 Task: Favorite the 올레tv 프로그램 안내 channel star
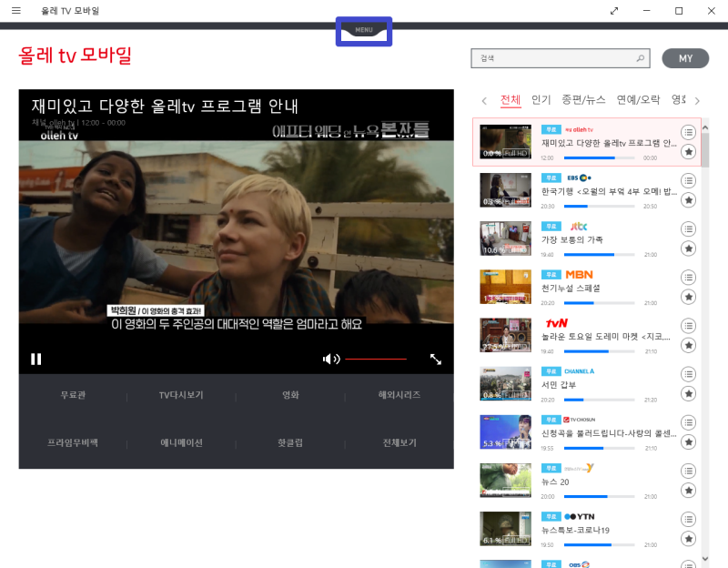(x=687, y=153)
